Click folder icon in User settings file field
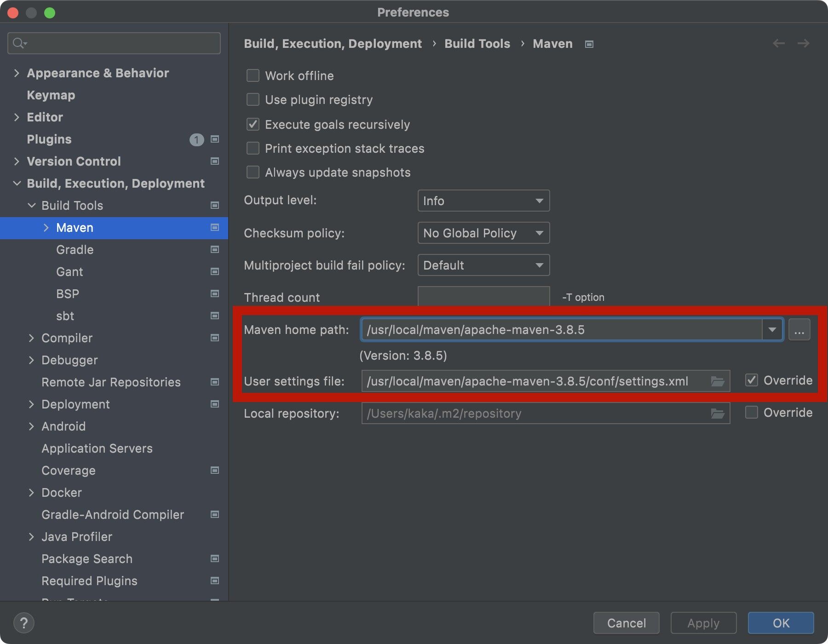 tap(717, 381)
